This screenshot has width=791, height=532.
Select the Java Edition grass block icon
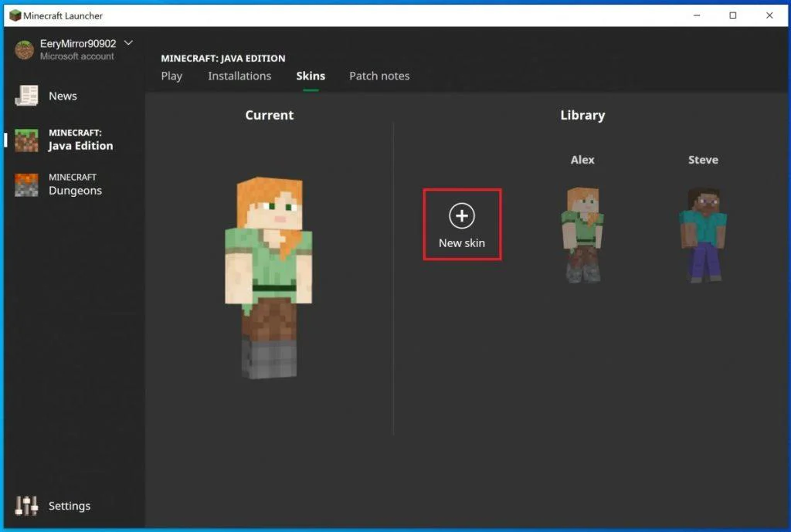click(26, 141)
